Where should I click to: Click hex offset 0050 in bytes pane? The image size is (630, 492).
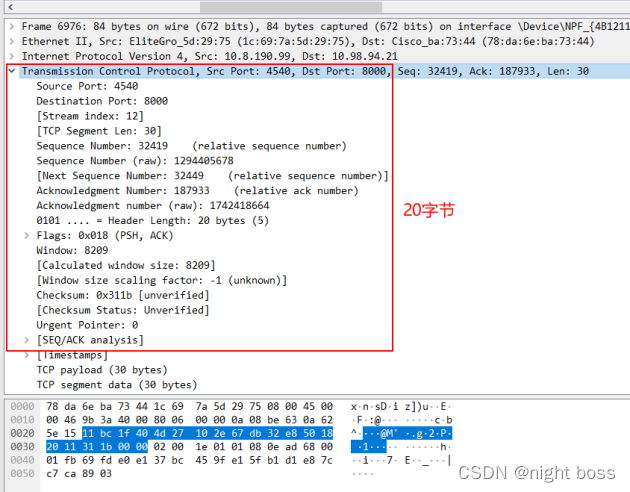tap(22, 474)
